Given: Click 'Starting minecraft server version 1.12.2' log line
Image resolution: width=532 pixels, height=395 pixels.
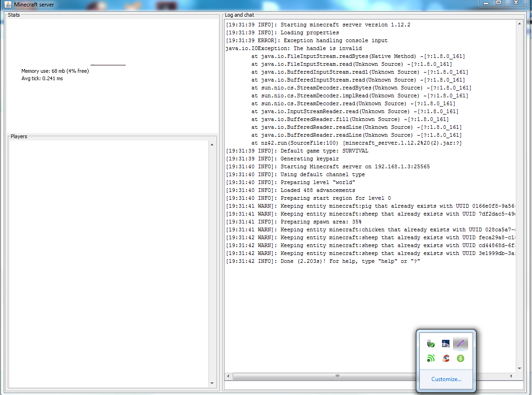Looking at the screenshot, I should click(x=318, y=25).
